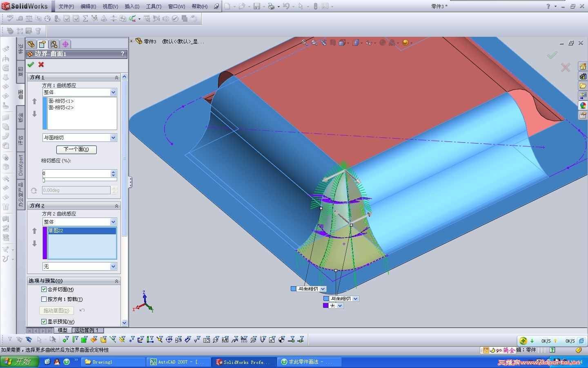Image resolution: width=588 pixels, height=368 pixels.
Task: Open the 窗口(W) menu
Action: (176, 7)
